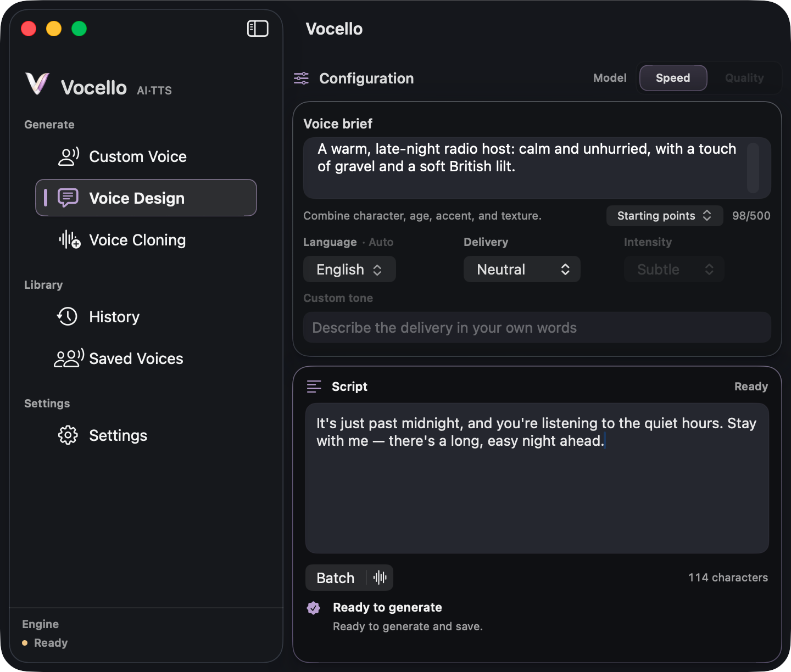
Task: Click the waveform icon beside Batch
Action: point(380,578)
